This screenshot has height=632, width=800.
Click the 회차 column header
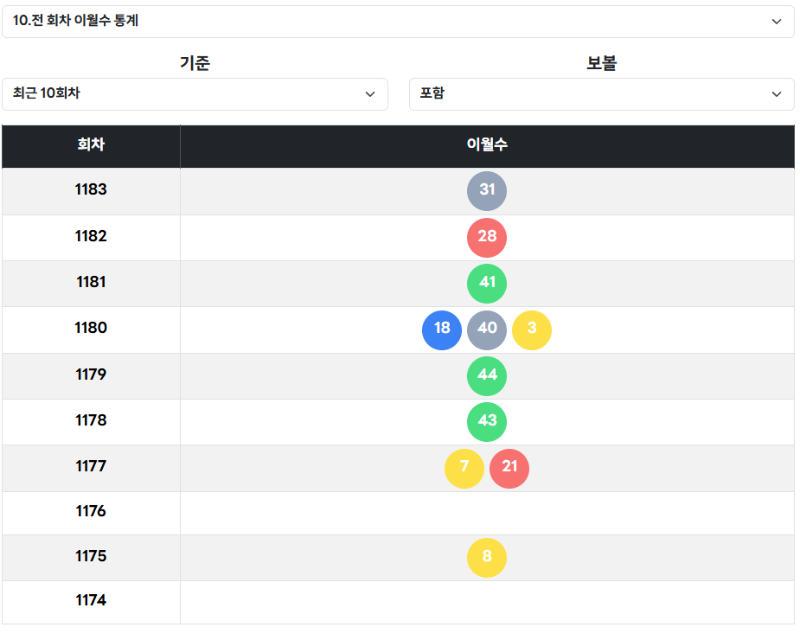coord(91,144)
